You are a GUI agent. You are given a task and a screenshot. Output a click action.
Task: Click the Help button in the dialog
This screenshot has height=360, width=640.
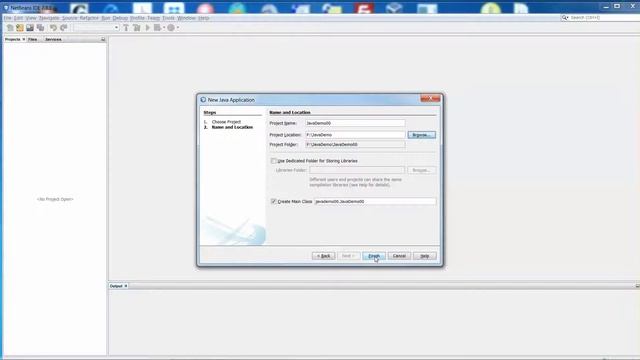click(424, 256)
